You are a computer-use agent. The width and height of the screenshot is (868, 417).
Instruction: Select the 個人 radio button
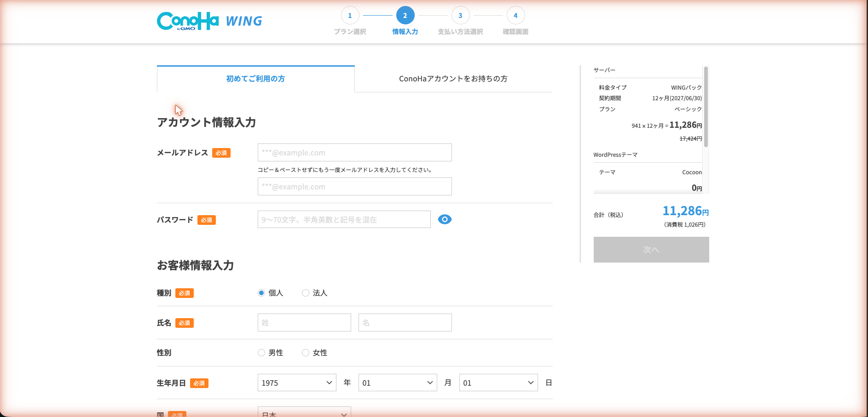point(261,293)
